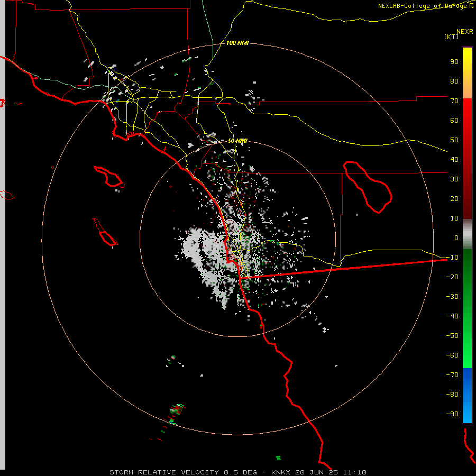Click the -90 value on the velocity scale
The width and height of the screenshot is (476, 476).
452,414
